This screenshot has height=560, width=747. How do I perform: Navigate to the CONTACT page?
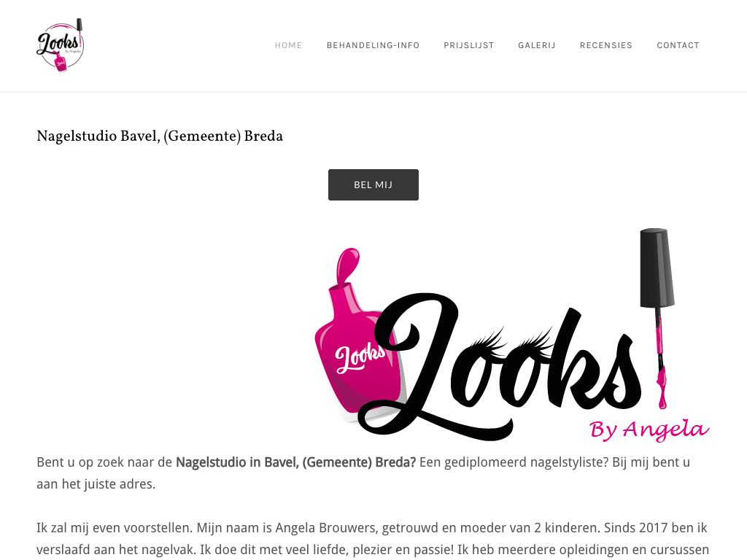tap(678, 45)
